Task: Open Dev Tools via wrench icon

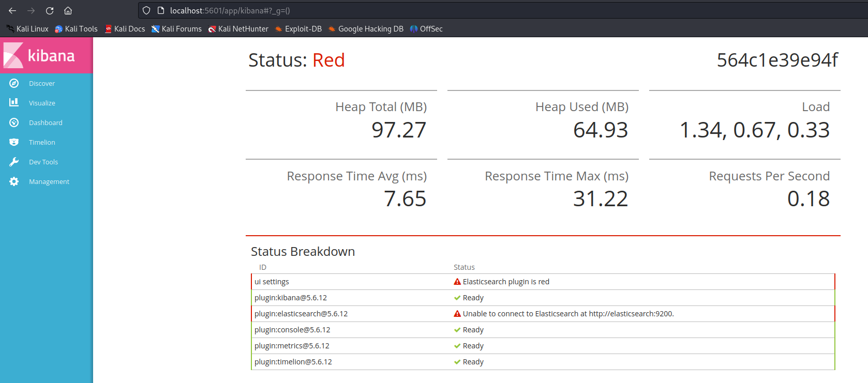Action: [x=14, y=162]
